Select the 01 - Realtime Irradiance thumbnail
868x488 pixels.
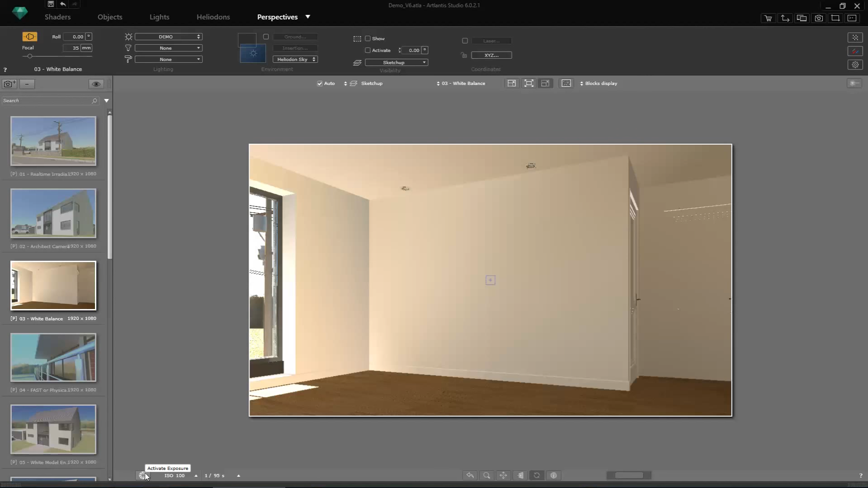click(x=53, y=141)
